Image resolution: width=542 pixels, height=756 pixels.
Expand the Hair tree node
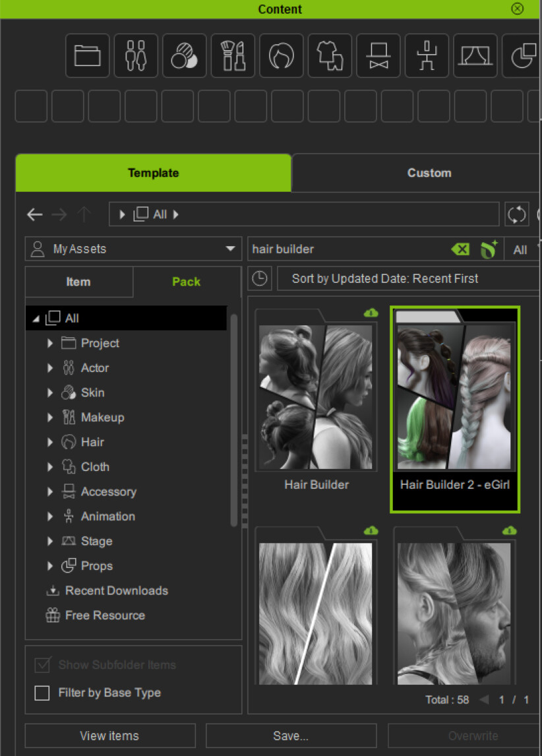click(50, 442)
